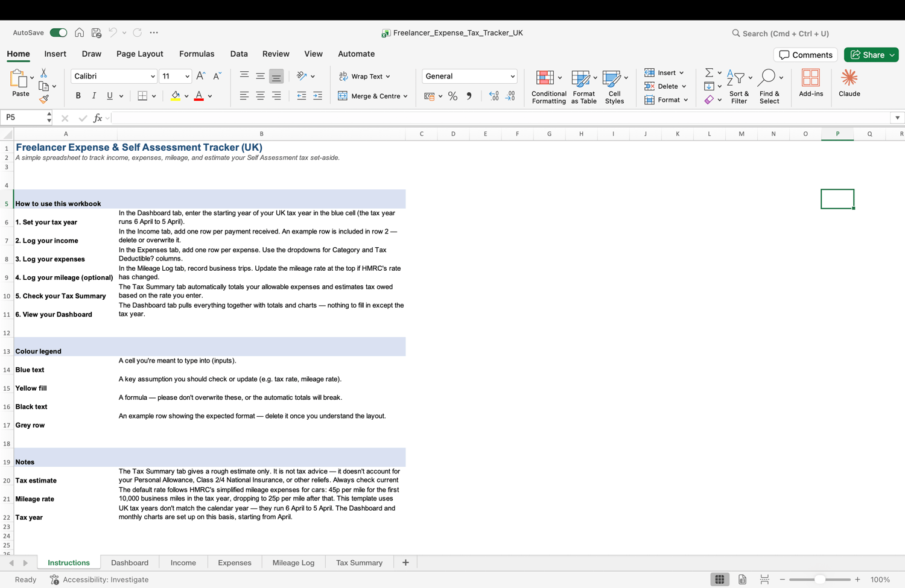Image resolution: width=905 pixels, height=588 pixels.
Task: Click the Insert Function fx icon
Action: pos(98,118)
